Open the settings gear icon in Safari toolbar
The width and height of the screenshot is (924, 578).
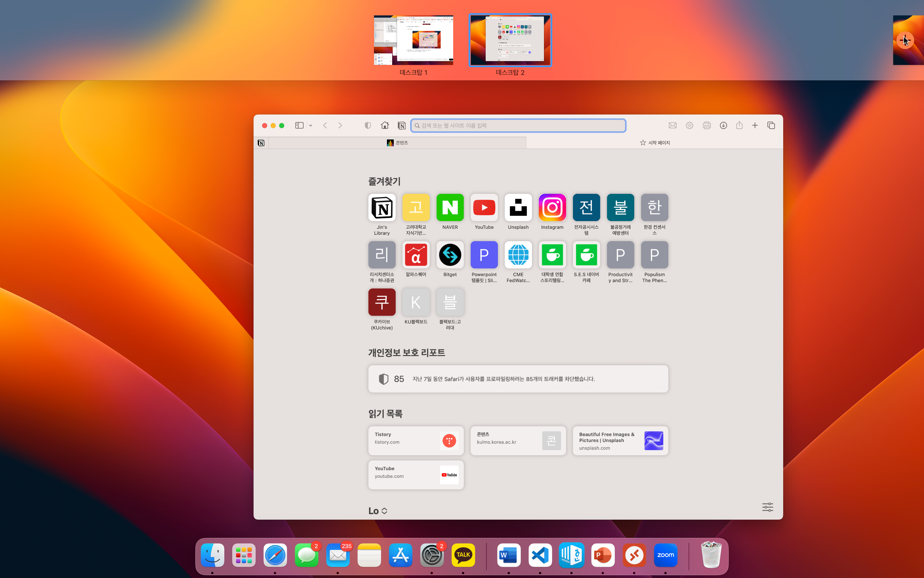pos(690,126)
